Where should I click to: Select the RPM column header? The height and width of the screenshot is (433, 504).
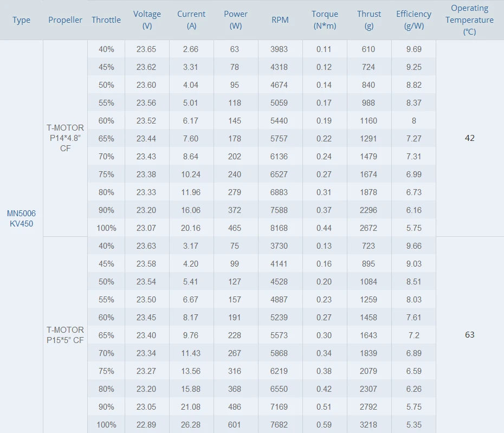[x=280, y=20]
